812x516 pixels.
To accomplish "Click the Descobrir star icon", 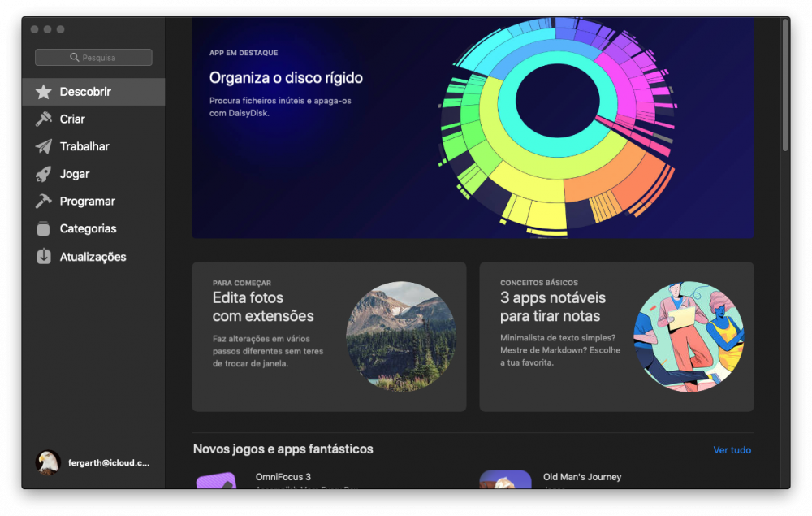I will [x=44, y=92].
